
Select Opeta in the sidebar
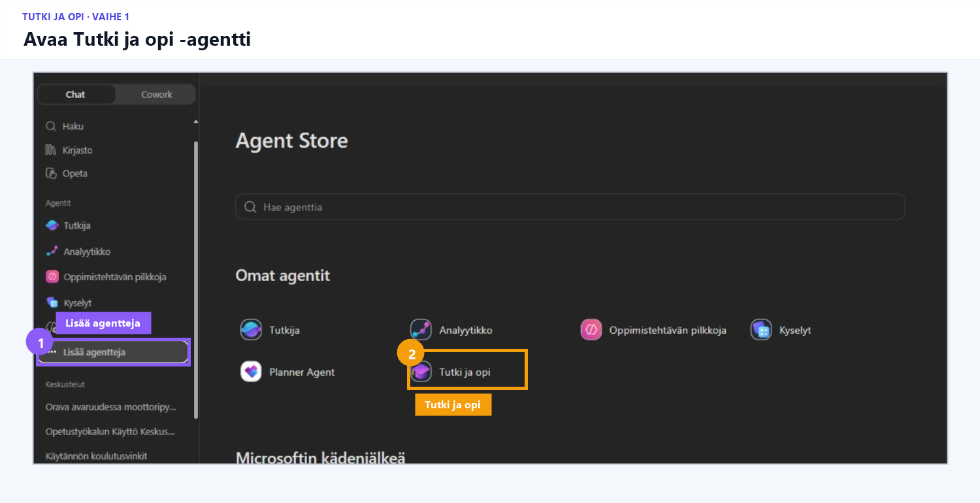(x=66, y=174)
